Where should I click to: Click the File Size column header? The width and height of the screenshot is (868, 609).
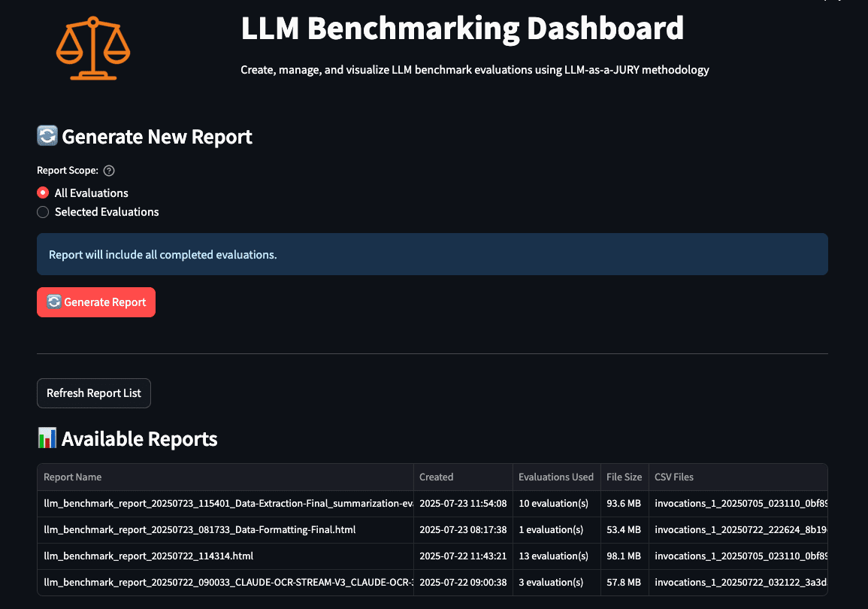pos(624,477)
